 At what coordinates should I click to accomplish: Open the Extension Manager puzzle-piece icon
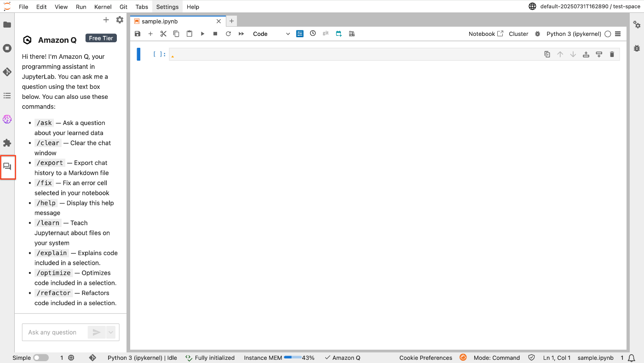coord(7,143)
